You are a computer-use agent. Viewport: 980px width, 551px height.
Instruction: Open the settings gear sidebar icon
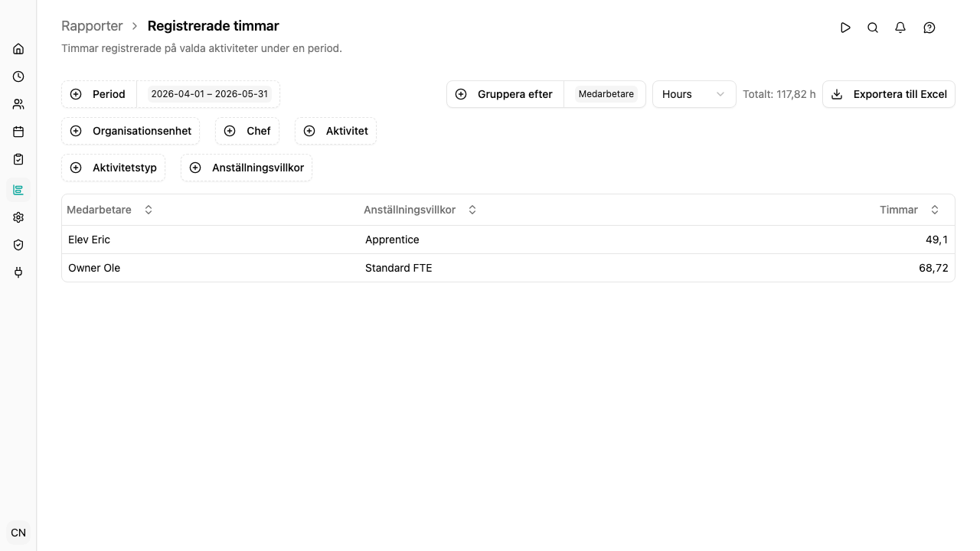tap(18, 217)
